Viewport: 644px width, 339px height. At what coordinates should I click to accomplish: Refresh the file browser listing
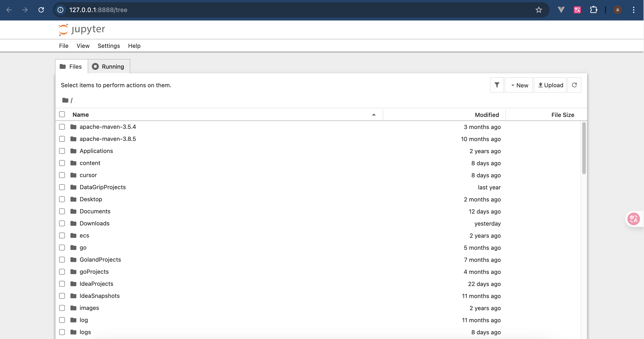pyautogui.click(x=574, y=85)
